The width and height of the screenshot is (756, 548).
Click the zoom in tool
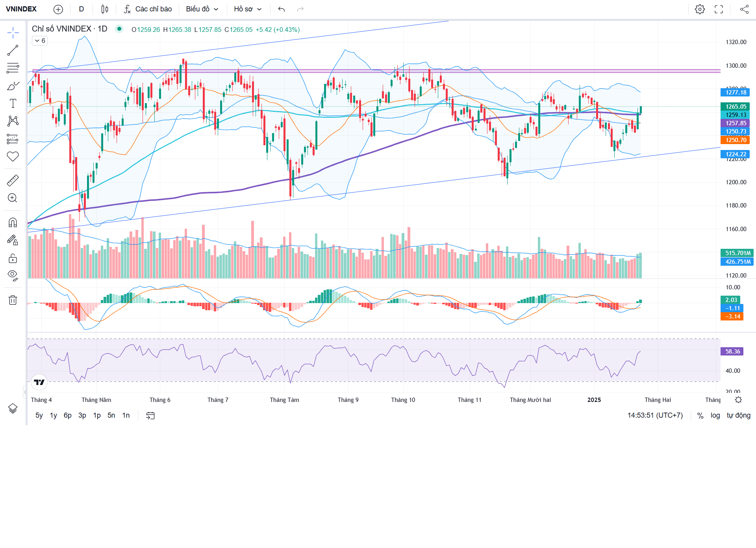13,198
